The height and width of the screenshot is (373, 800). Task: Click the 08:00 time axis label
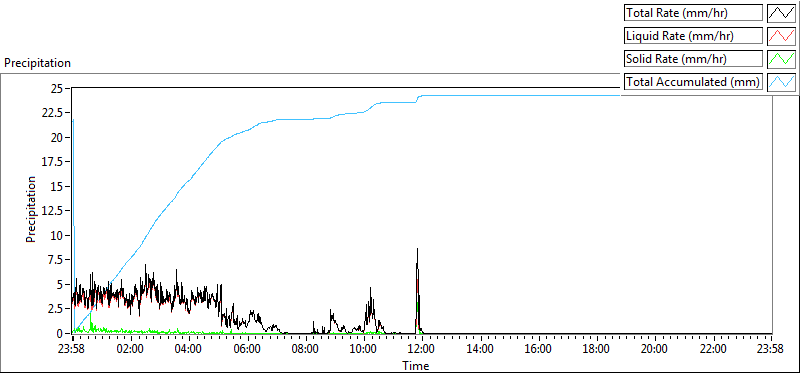306,350
